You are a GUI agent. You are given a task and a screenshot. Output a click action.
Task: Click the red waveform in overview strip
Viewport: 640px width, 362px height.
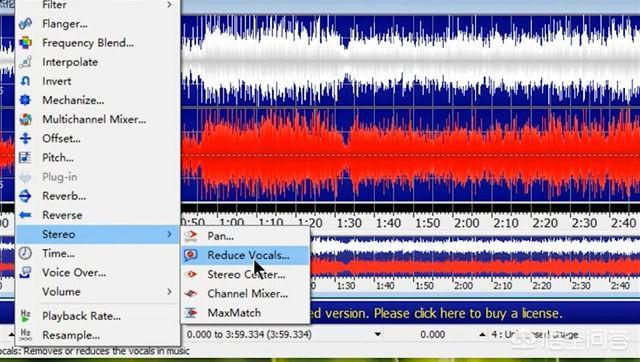[x=473, y=268]
